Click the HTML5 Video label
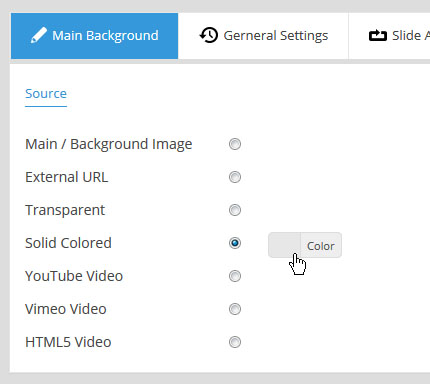The width and height of the screenshot is (430, 384). (68, 342)
